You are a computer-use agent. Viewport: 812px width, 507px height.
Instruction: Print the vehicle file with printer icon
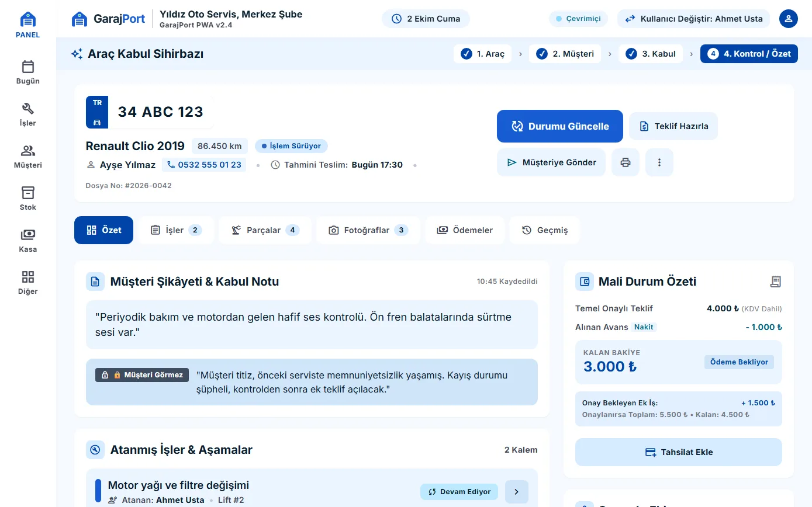626,162
